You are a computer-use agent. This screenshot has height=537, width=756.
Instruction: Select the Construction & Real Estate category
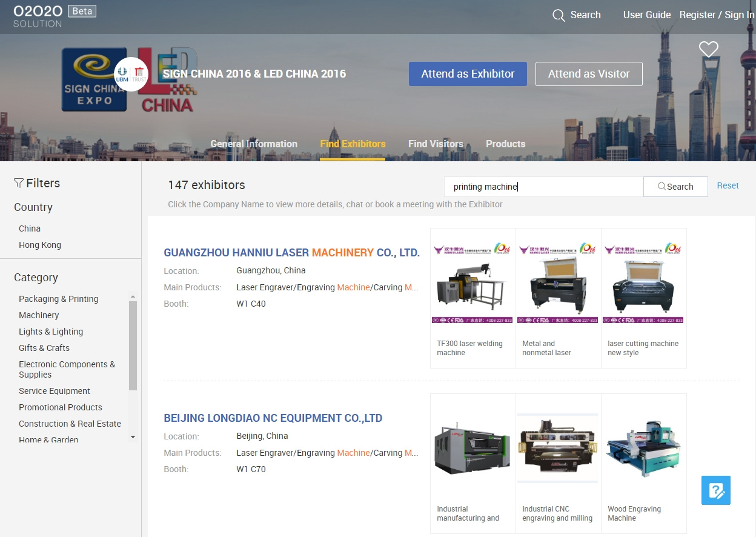coord(70,424)
